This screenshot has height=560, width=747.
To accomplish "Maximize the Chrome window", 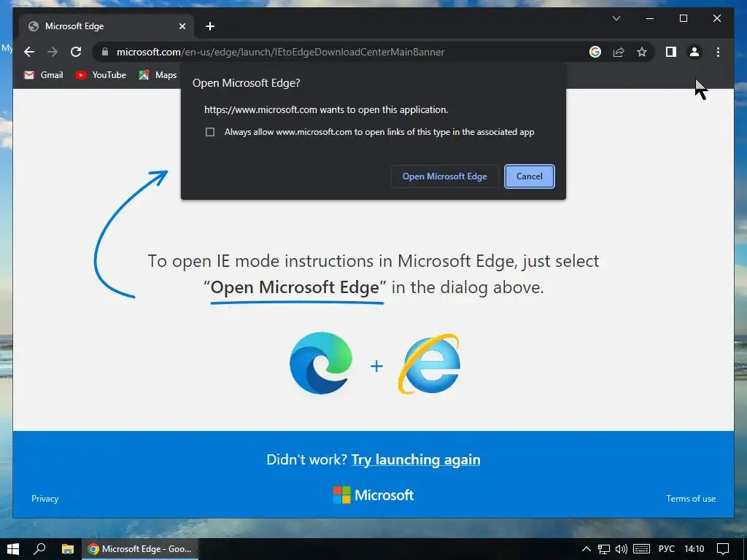I will click(x=683, y=18).
